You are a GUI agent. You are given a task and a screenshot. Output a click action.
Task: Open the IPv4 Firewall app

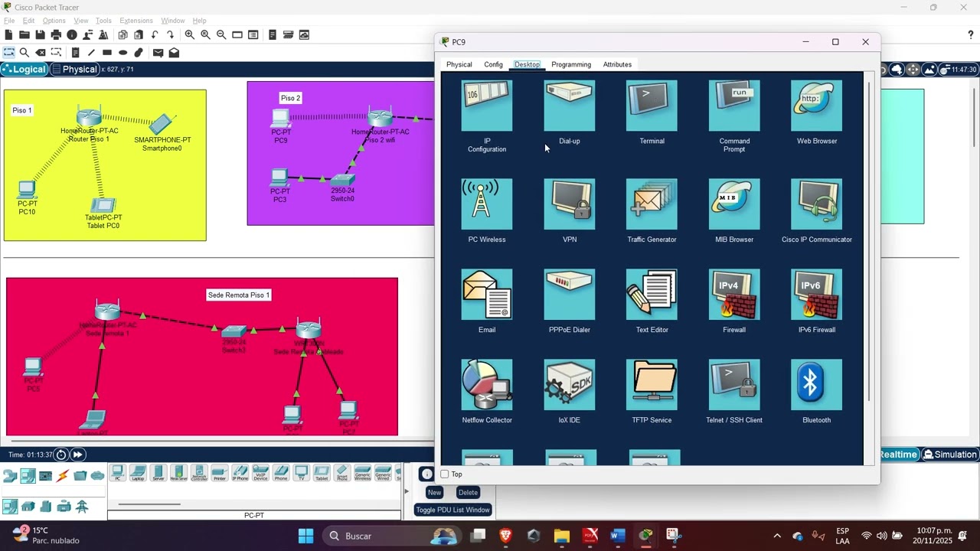click(x=734, y=295)
